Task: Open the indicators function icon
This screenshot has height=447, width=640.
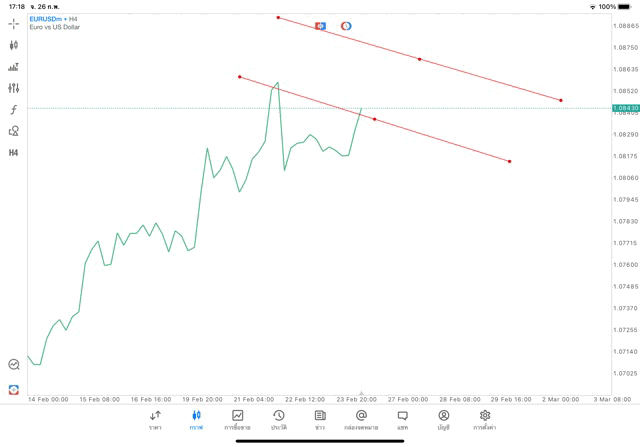Action: point(14,109)
